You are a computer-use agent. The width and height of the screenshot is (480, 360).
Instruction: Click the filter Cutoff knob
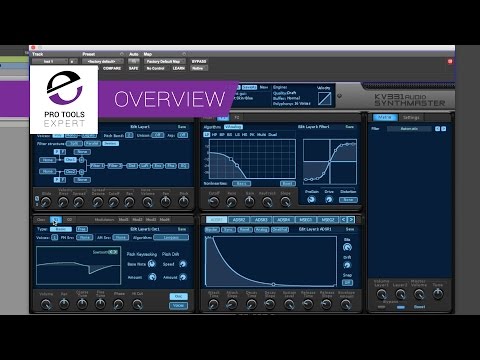214,201
